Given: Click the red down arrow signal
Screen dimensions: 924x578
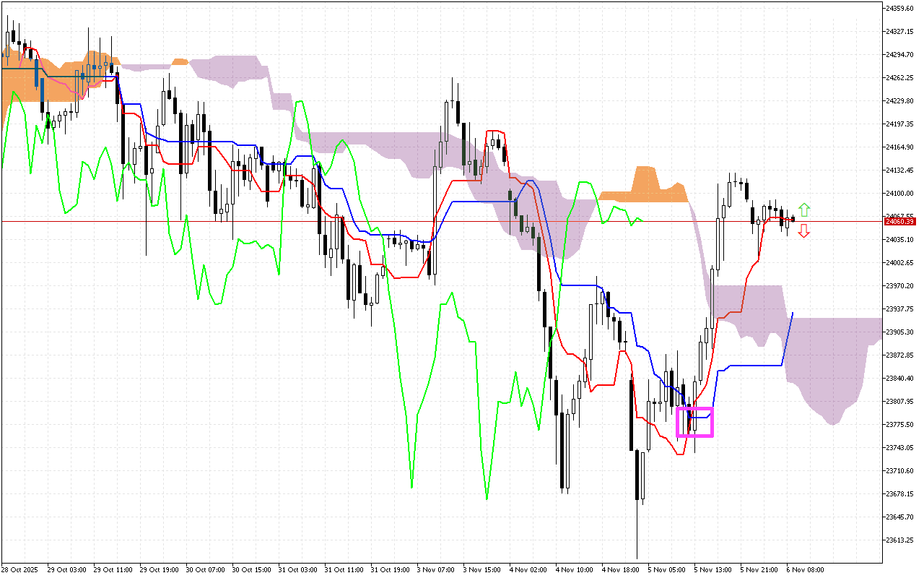Looking at the screenshot, I should pos(804,231).
